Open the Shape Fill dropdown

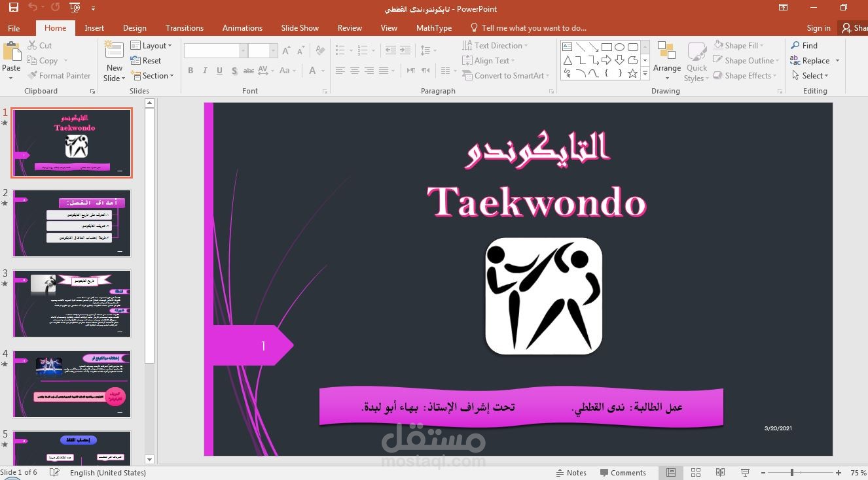pos(740,46)
